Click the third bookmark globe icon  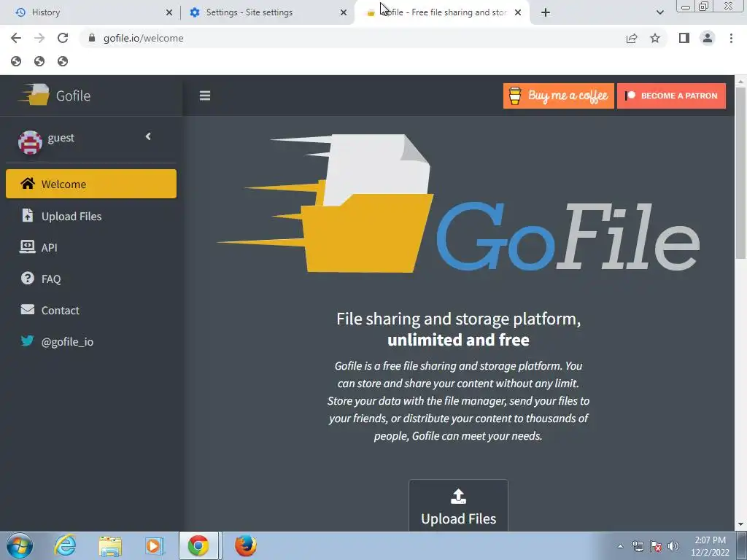point(63,61)
